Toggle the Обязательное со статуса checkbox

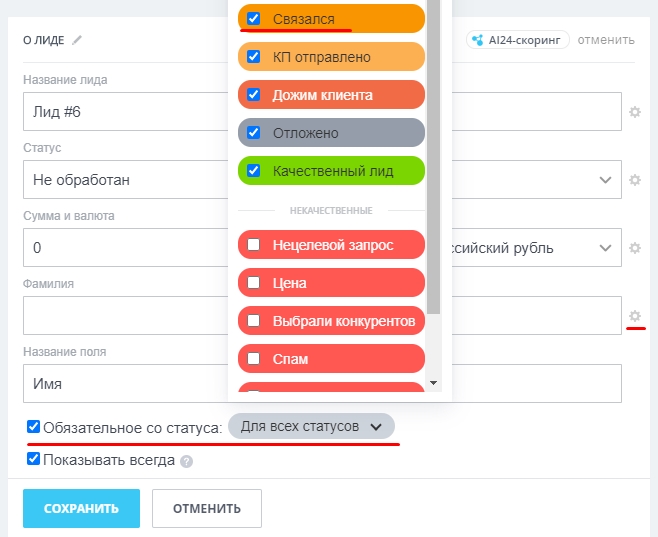(x=34, y=427)
